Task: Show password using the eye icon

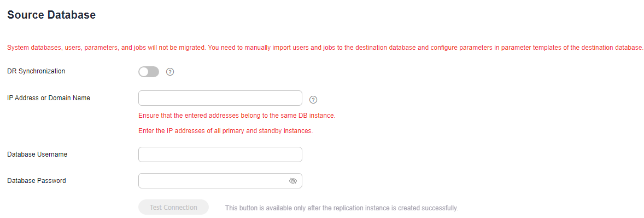Action: pos(293,181)
